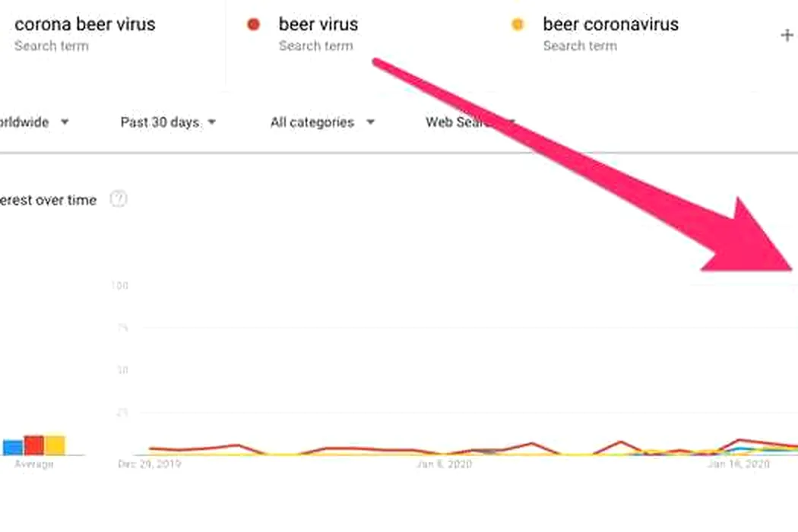Click the 100 value on the chart axis
Viewport: 798px width, 532px height.
(119, 286)
